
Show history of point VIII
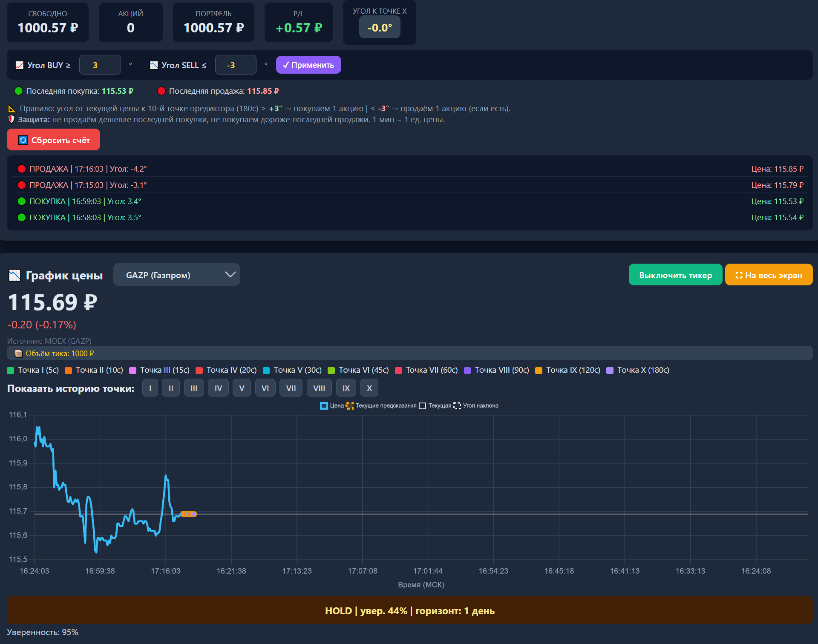[x=319, y=388]
